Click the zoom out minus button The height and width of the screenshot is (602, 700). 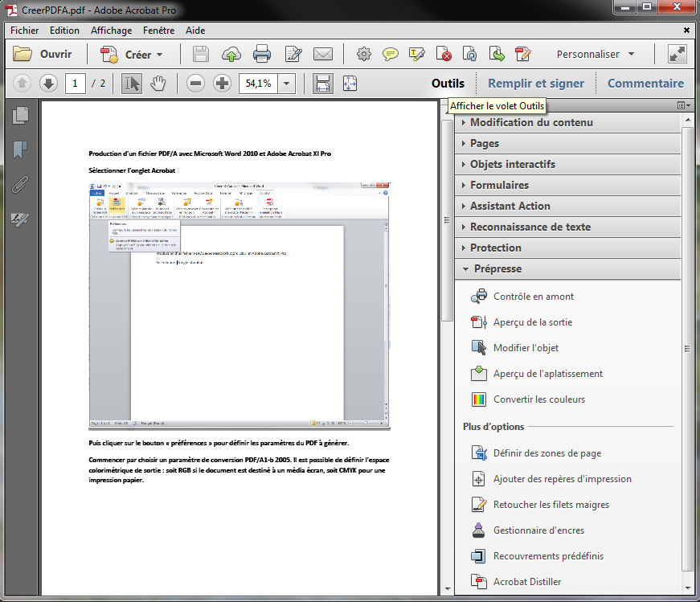[195, 83]
